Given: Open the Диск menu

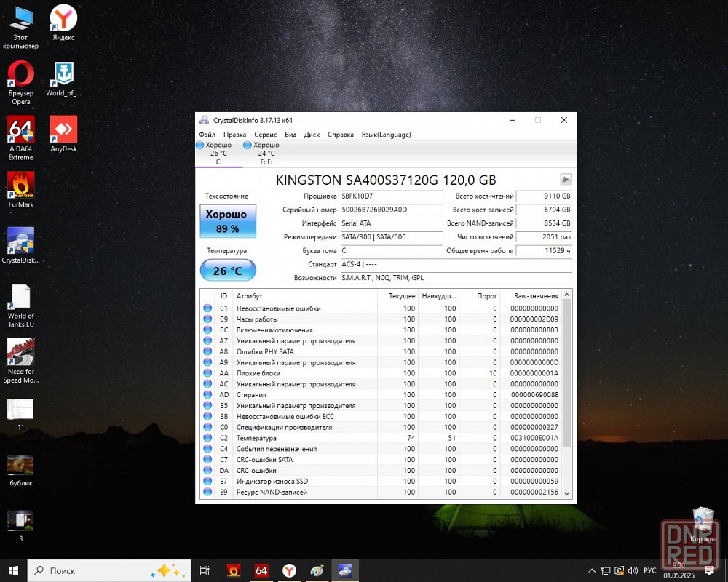Looking at the screenshot, I should (312, 135).
